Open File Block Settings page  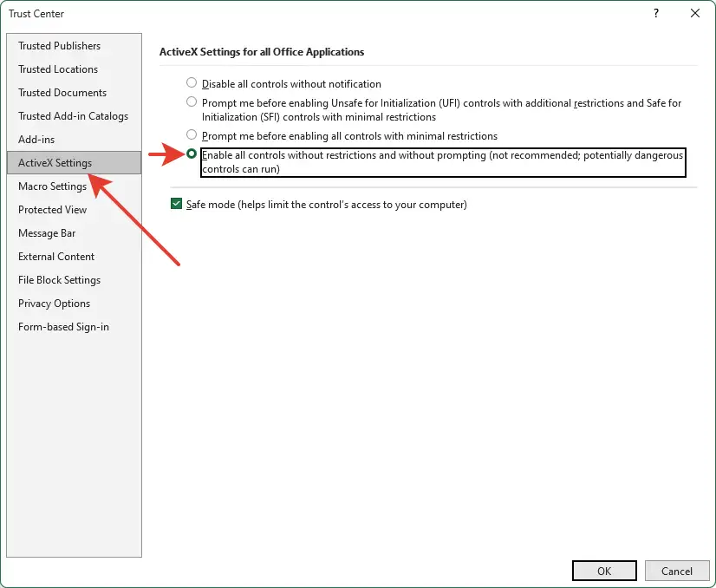click(59, 279)
